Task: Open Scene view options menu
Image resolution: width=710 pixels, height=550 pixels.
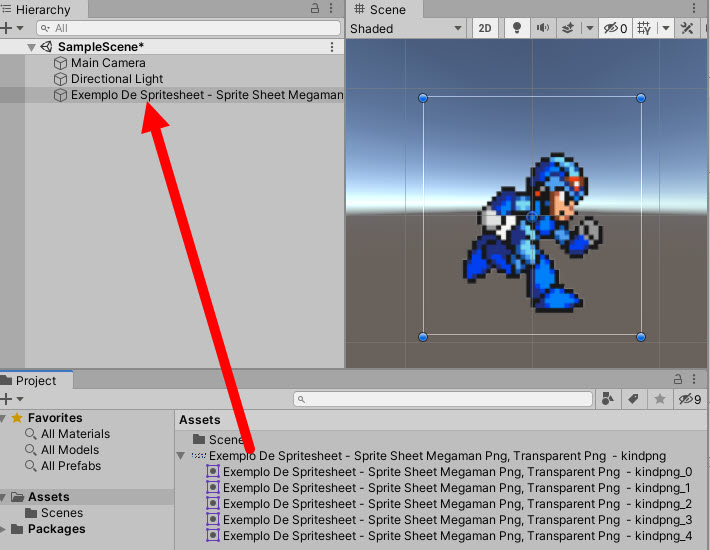Action: click(693, 8)
